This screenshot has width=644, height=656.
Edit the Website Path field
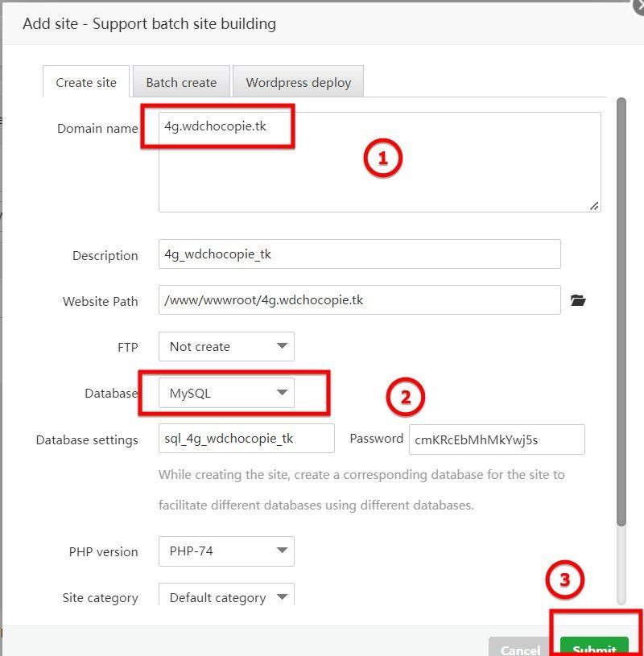tap(359, 300)
